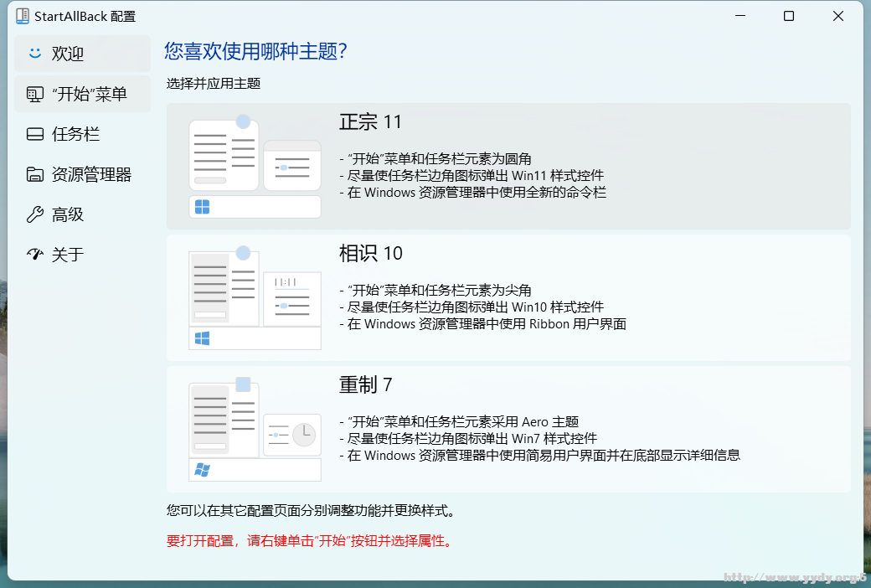Screen dimensions: 871x588
Task: Click the window title StartAllBack 配置
Action: coord(85,17)
